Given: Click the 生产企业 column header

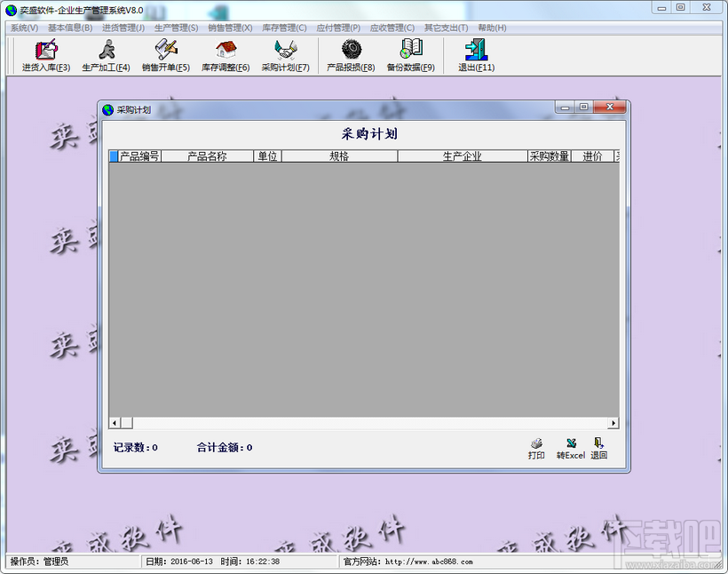Looking at the screenshot, I should click(x=463, y=156).
